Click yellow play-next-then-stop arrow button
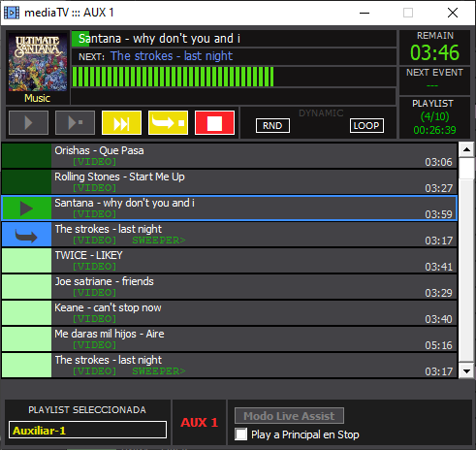Screen dimensions: 476x450 tap(168, 123)
